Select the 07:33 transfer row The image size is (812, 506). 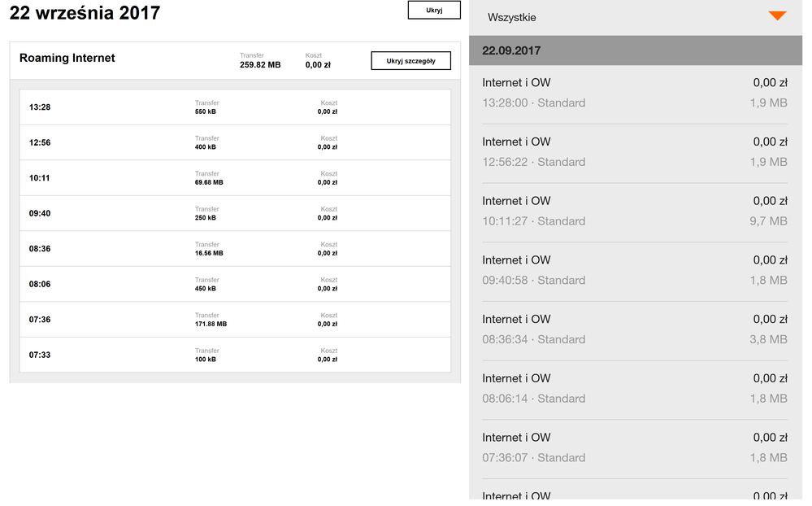pos(235,355)
